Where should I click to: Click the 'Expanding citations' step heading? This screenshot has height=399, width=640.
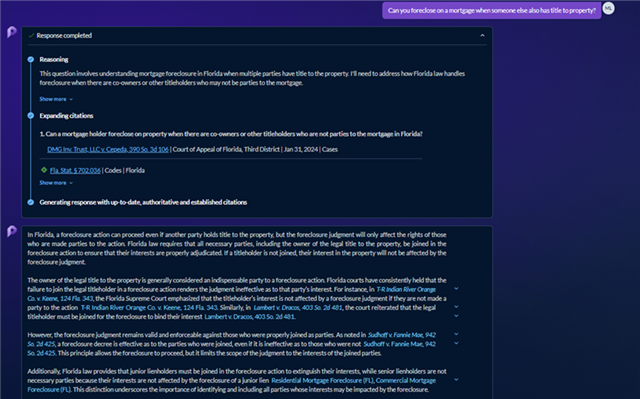[66, 116]
